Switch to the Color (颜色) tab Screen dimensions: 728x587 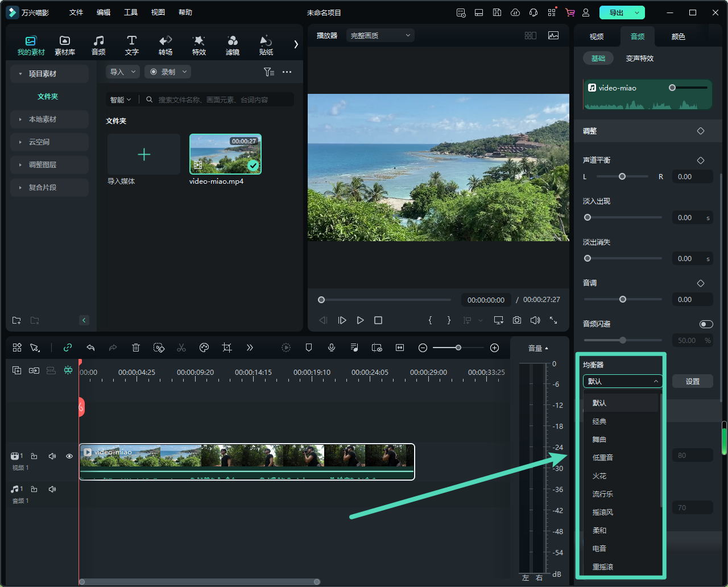(x=678, y=36)
